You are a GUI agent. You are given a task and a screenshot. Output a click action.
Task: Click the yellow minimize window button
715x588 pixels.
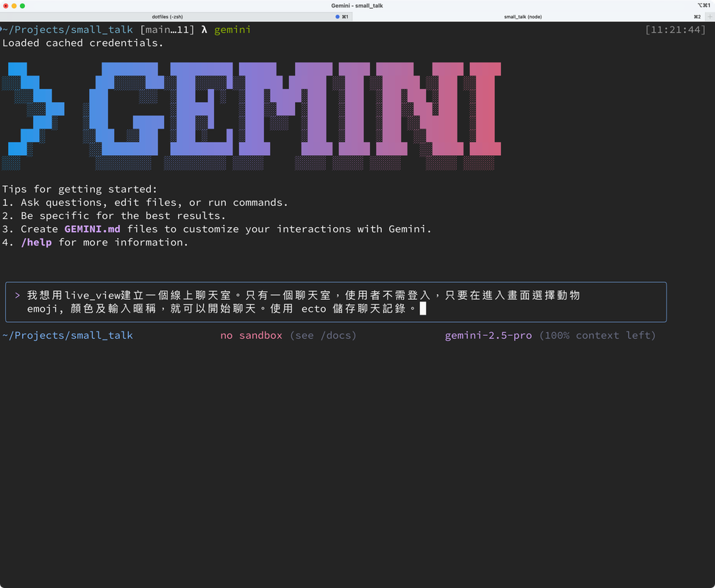coord(14,6)
